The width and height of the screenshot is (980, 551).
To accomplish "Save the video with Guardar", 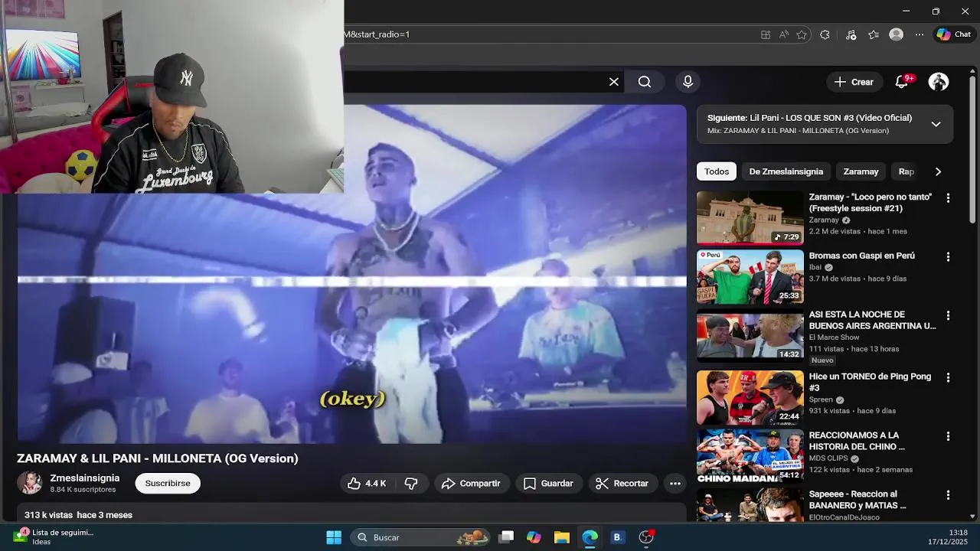I will click(548, 484).
